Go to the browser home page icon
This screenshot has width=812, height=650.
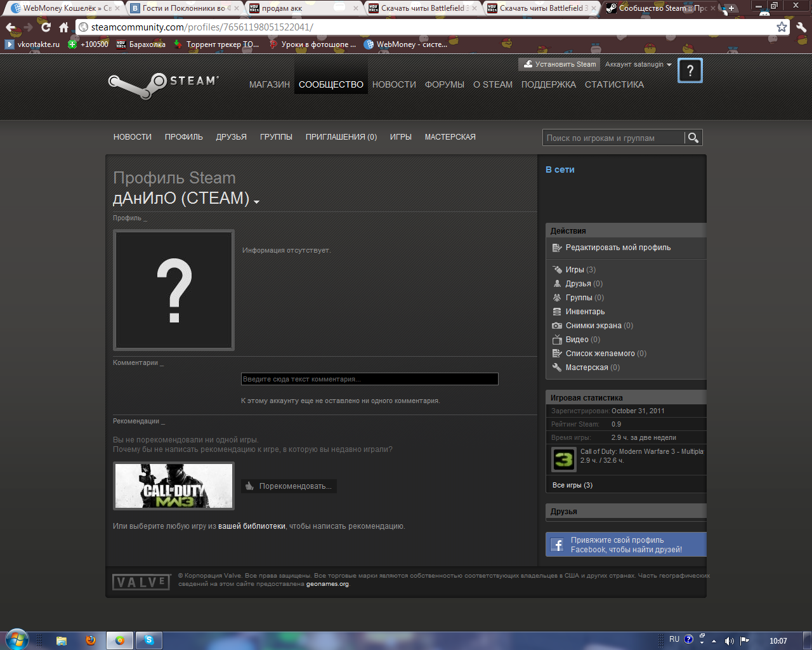point(63,27)
